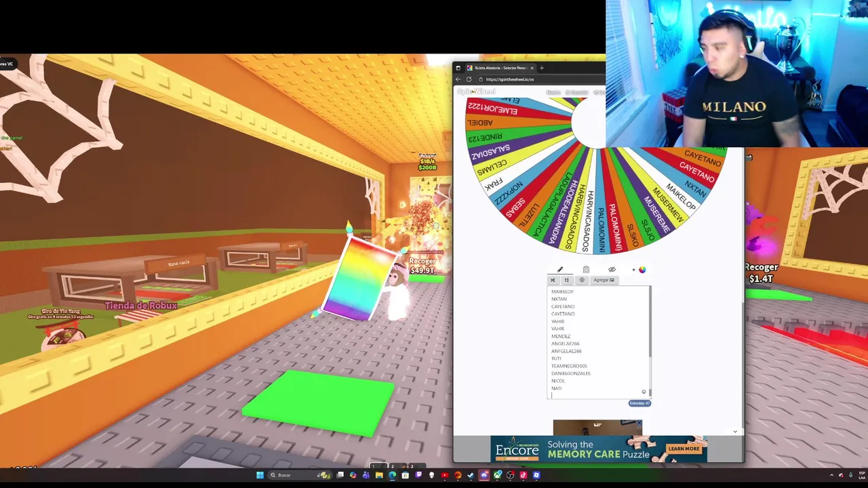Click Learn More on Encore ad
Viewport: 868px width, 488px height.
tap(684, 449)
